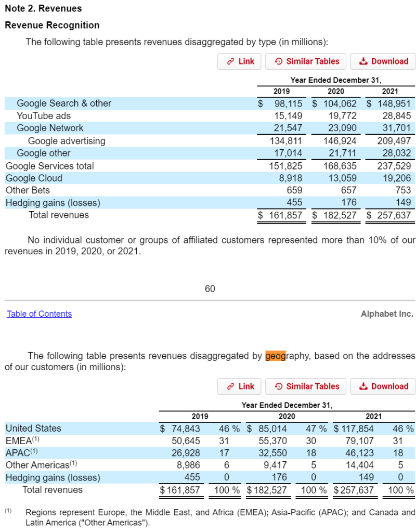Select the "Alphabet Inc." page header text

387,314
